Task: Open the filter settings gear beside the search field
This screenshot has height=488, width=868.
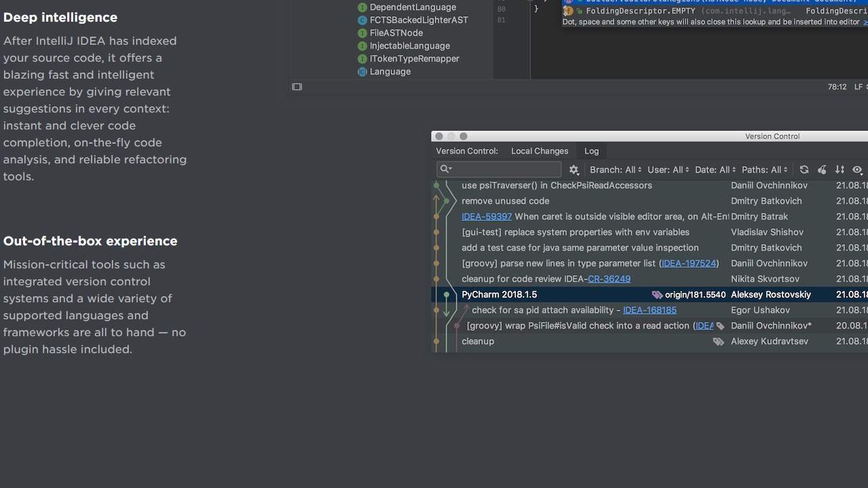Action: coord(574,169)
